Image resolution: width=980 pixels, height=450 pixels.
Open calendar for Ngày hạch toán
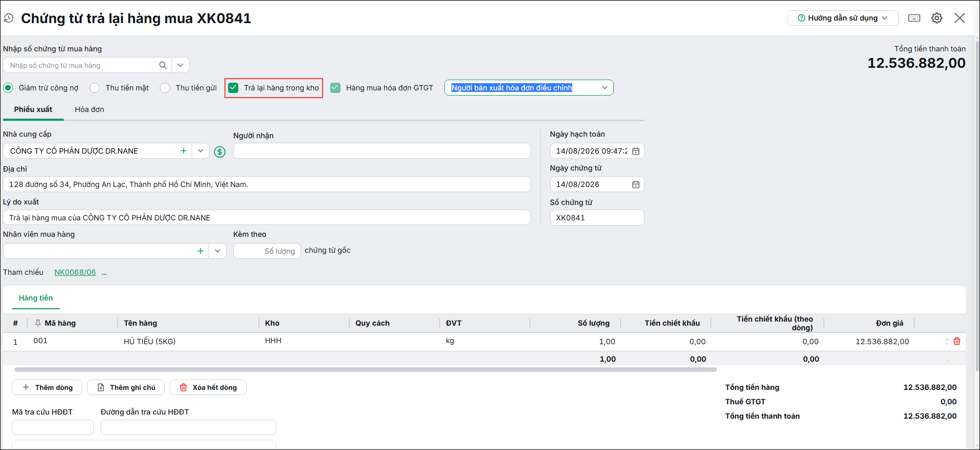[636, 151]
